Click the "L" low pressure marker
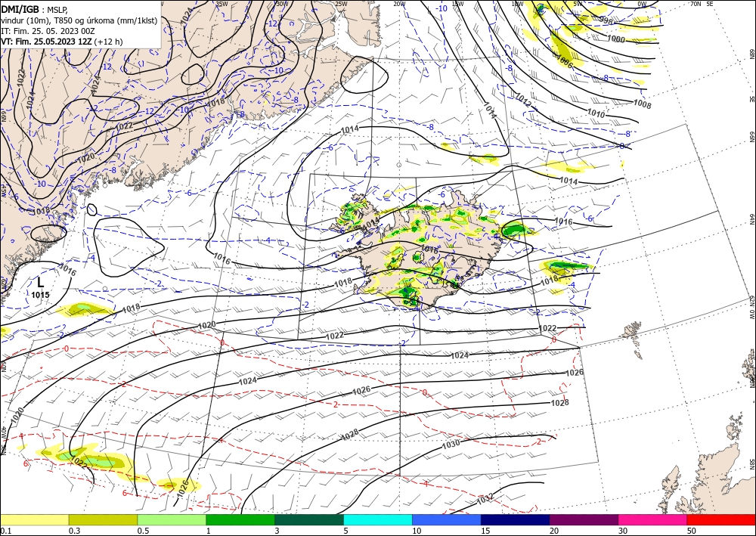The image size is (756, 536). pyautogui.click(x=41, y=283)
